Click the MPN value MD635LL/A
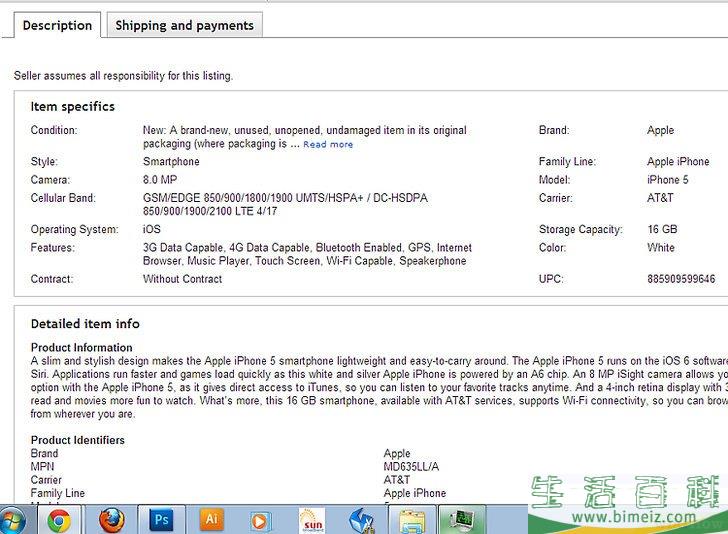Viewport: 728px width, 534px height. pyautogui.click(x=411, y=467)
